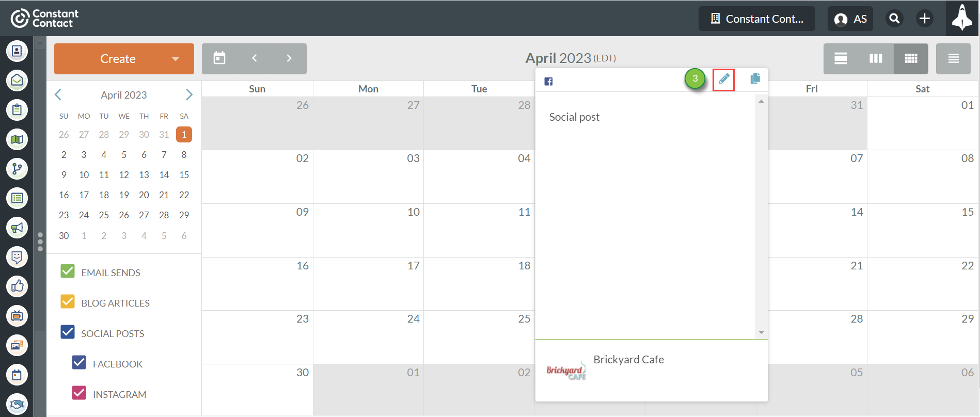Open the search magnifier in top bar
The height and width of the screenshot is (417, 980).
click(x=894, y=19)
